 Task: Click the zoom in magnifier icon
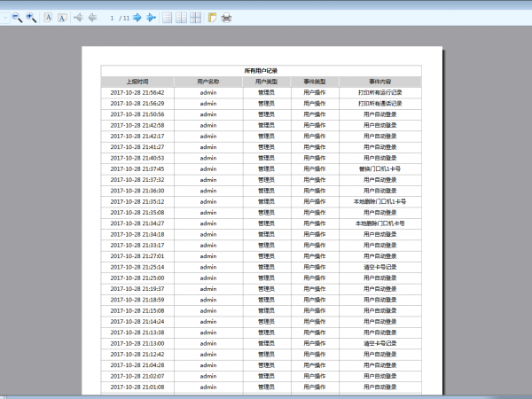31,18
